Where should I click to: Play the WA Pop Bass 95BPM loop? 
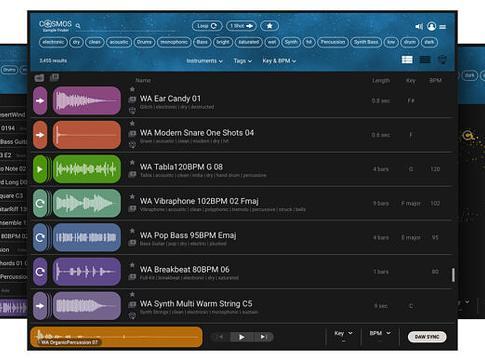click(40, 238)
